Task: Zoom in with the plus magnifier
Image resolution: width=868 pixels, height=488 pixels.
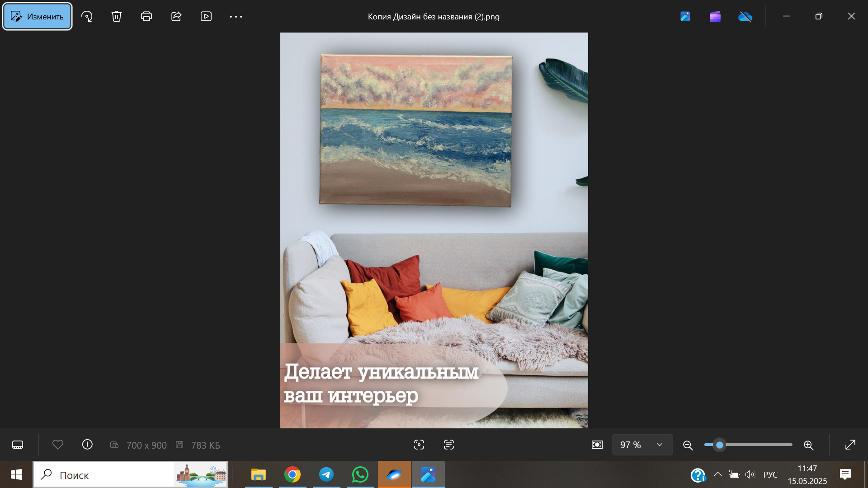Action: pos(809,446)
